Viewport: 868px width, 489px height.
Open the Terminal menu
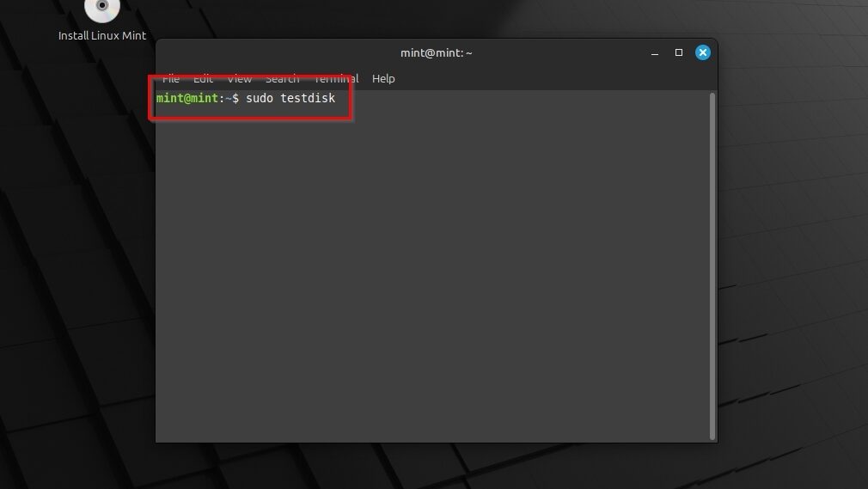click(336, 78)
